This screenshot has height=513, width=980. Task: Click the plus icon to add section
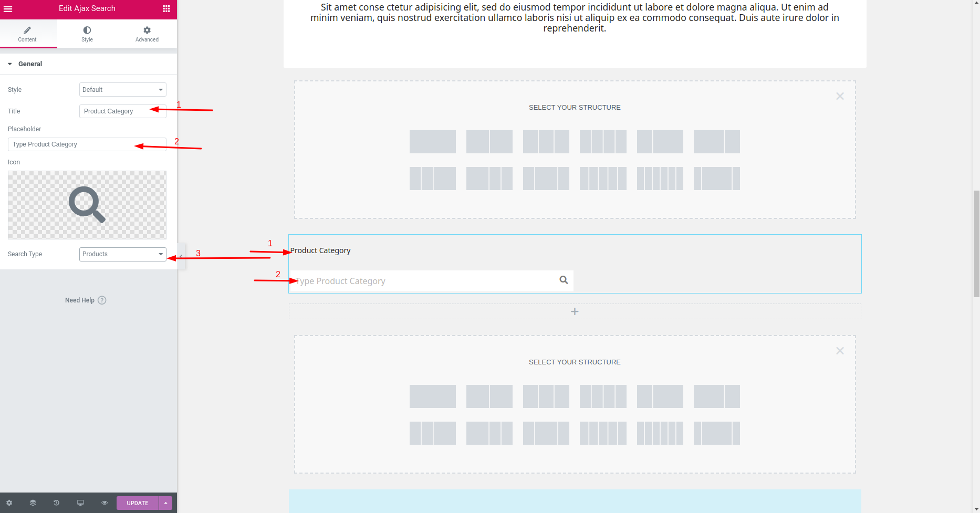575,311
